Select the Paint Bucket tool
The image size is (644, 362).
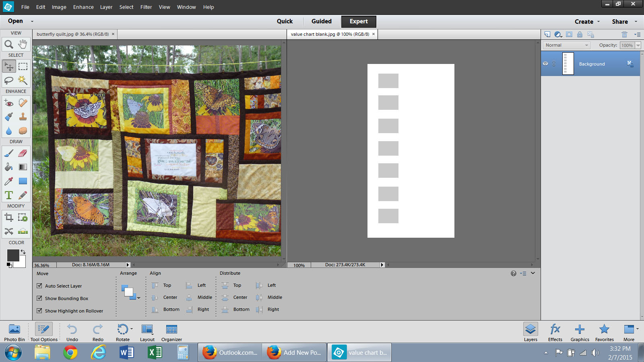pos(9,167)
